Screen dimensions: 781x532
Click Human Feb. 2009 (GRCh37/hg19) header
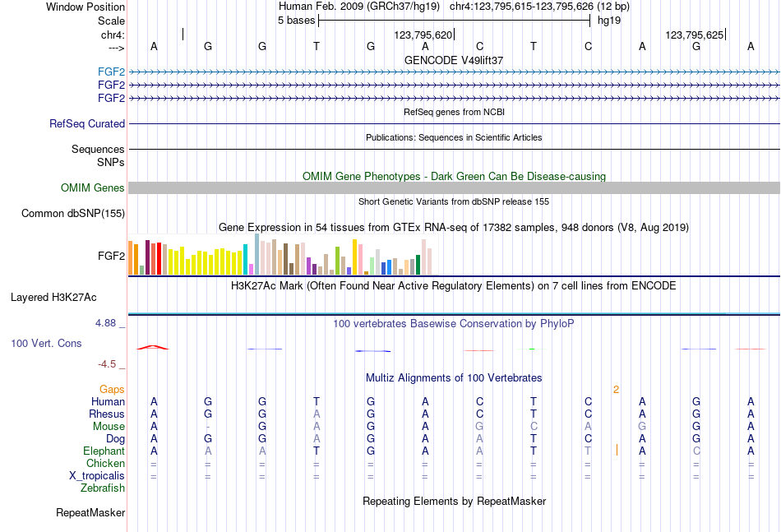coord(359,7)
